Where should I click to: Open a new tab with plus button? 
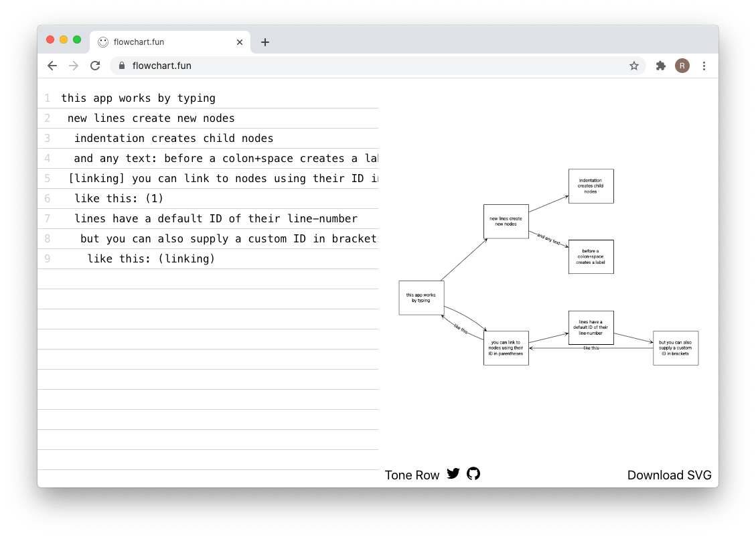pyautogui.click(x=264, y=42)
